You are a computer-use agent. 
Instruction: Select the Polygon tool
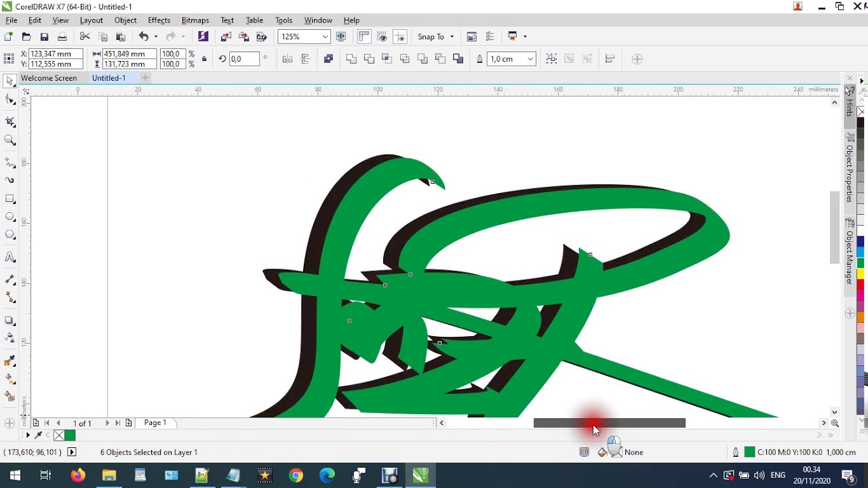(10, 235)
